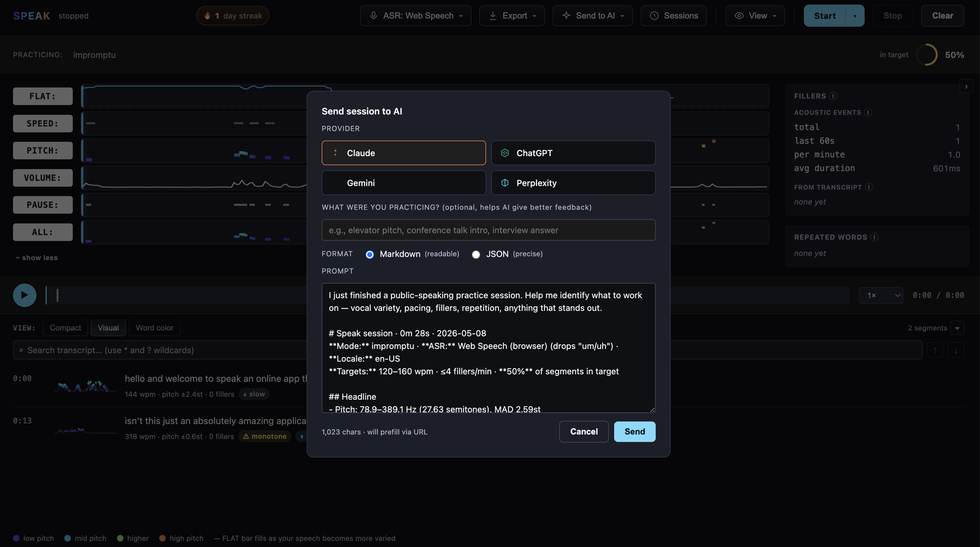
Task: Click the clock icon on Sessions
Action: (x=654, y=16)
